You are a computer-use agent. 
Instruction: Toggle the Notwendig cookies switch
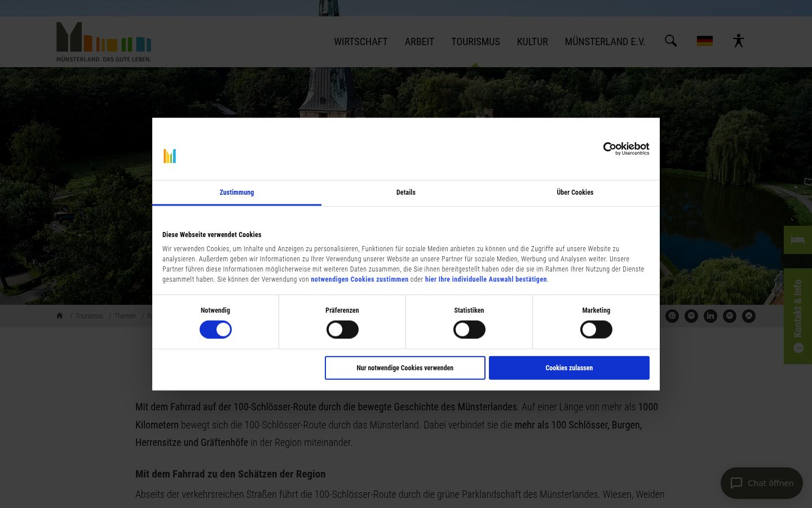pos(215,330)
